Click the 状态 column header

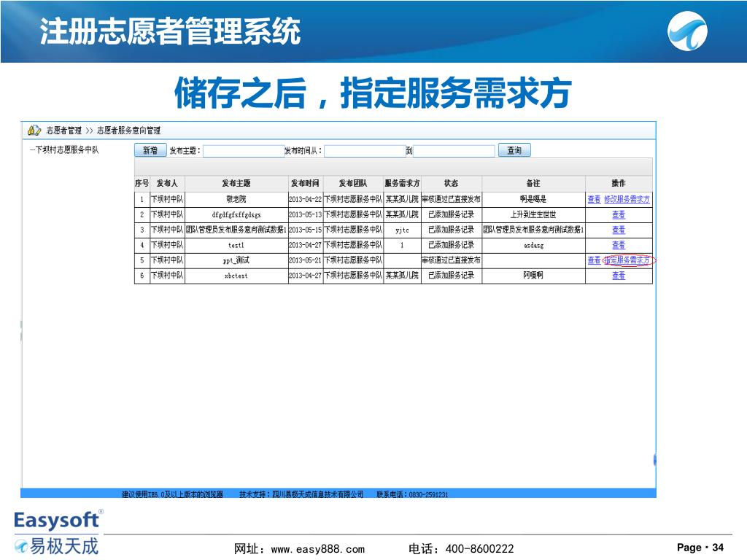pos(451,183)
